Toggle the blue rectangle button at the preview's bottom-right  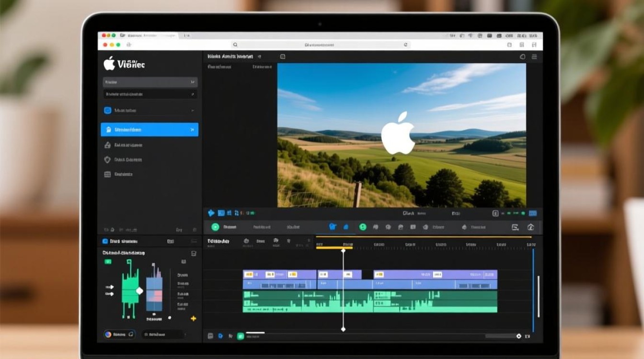coord(533,213)
